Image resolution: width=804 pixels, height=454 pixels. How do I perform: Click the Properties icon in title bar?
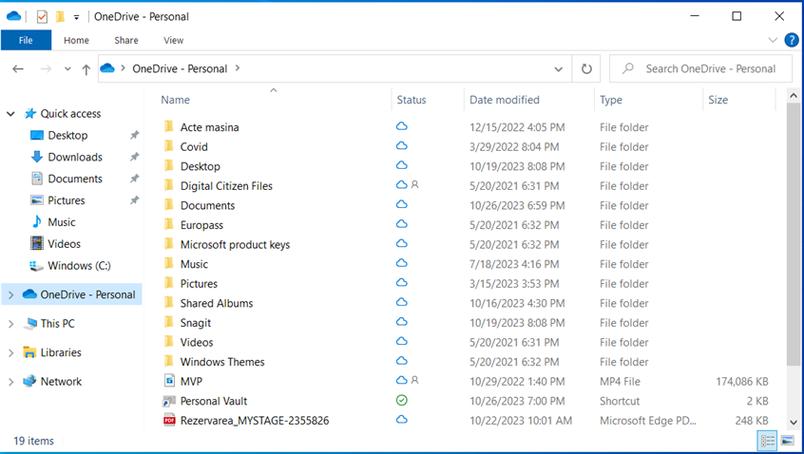click(42, 17)
